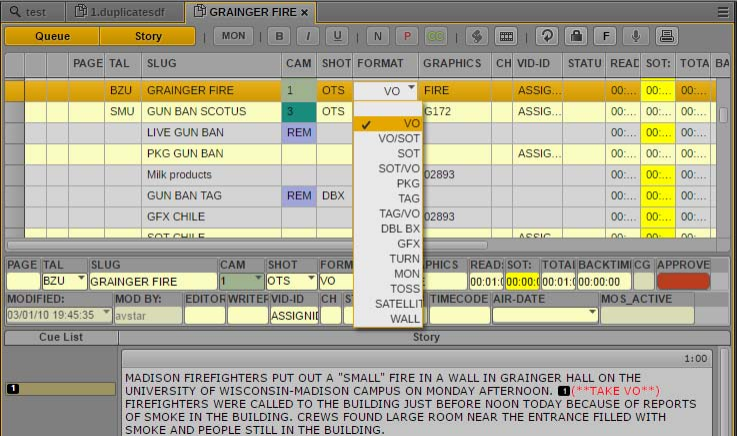
Task: Select the green closed caption CC button
Action: [436, 36]
